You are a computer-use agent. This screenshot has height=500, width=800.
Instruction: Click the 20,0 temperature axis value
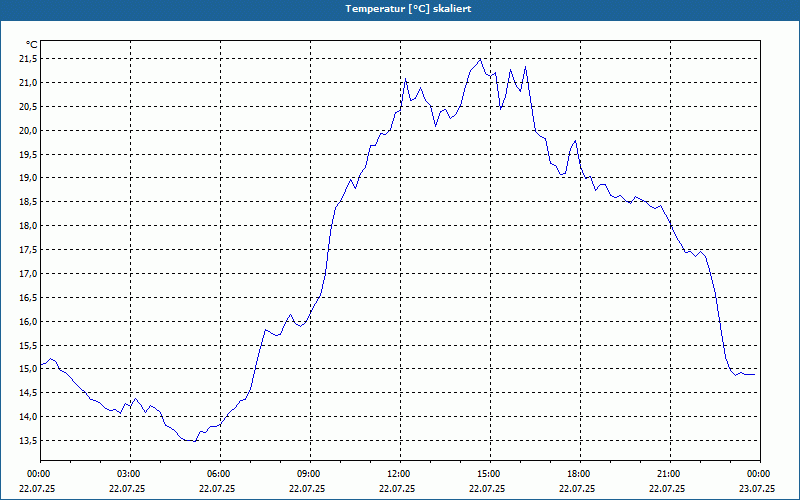tap(29, 131)
